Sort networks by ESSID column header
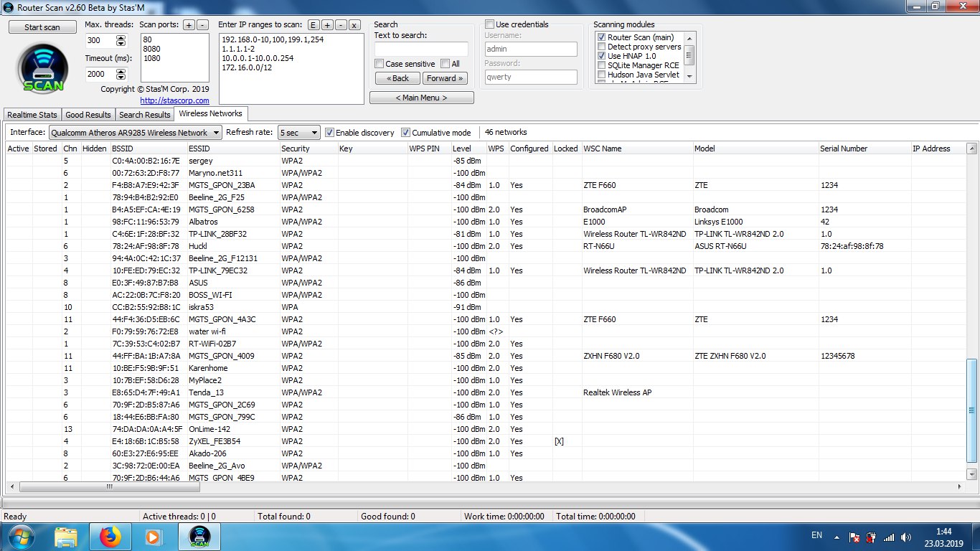This screenshot has width=980, height=551. (x=232, y=149)
